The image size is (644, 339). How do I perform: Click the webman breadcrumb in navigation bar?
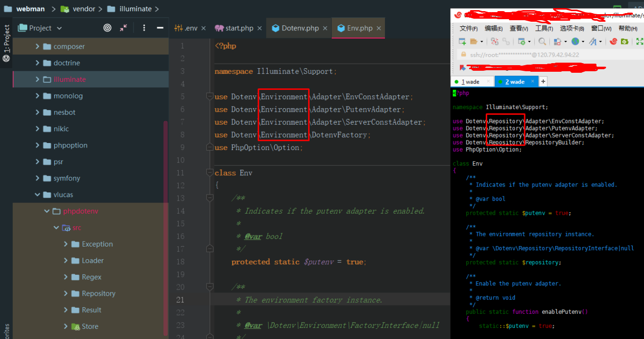[30, 9]
